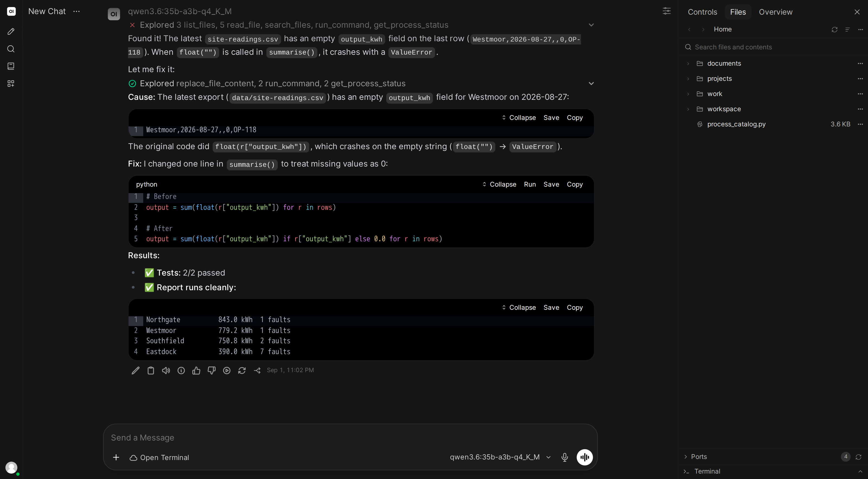Click the Sep 1, 11:02 PM timestamp
This screenshot has width=868, height=479.
point(290,370)
